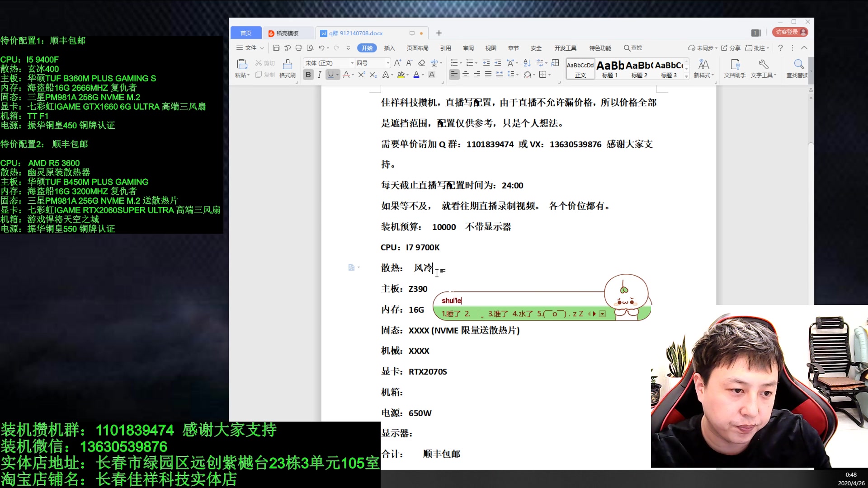Image resolution: width=868 pixels, height=488 pixels.
Task: Open the 文件 menu dropdown
Action: tap(250, 48)
